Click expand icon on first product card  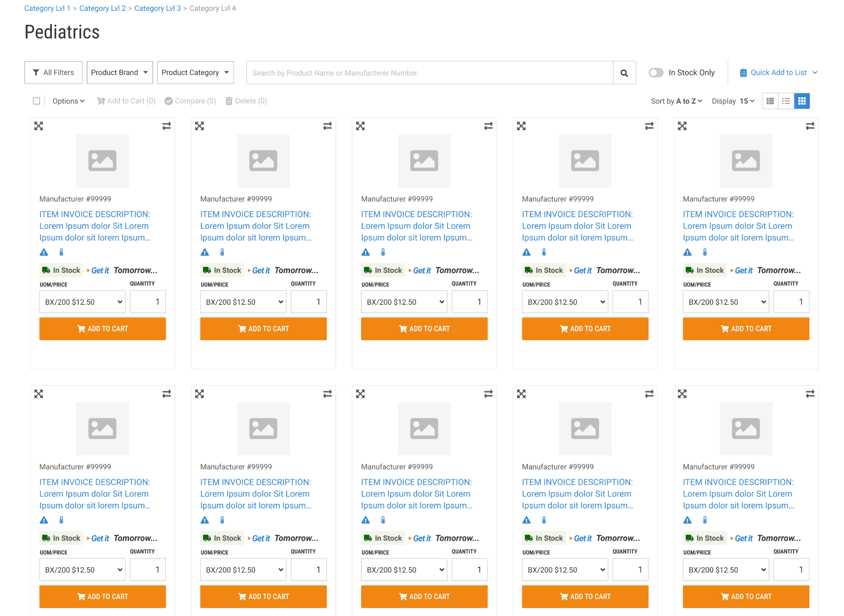39,126
